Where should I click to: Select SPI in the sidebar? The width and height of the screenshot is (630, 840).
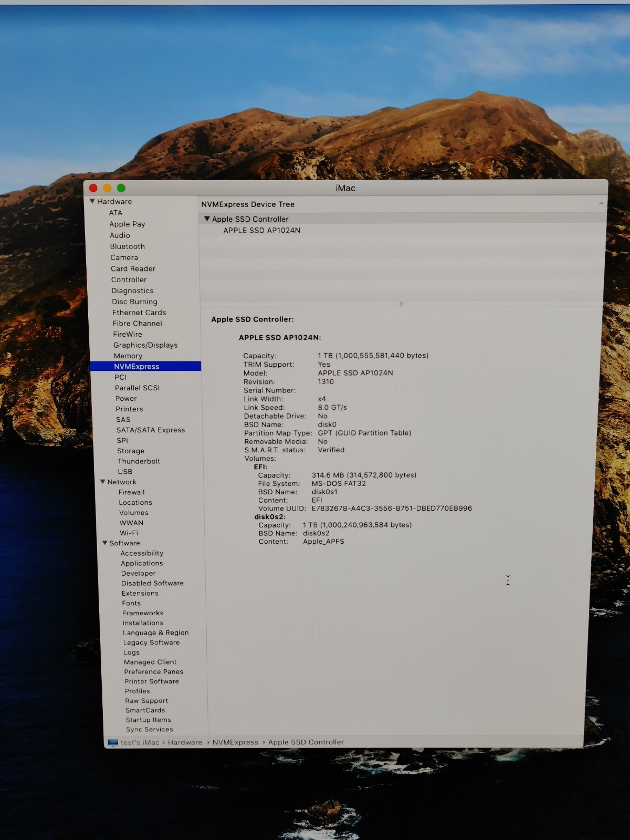tap(122, 440)
